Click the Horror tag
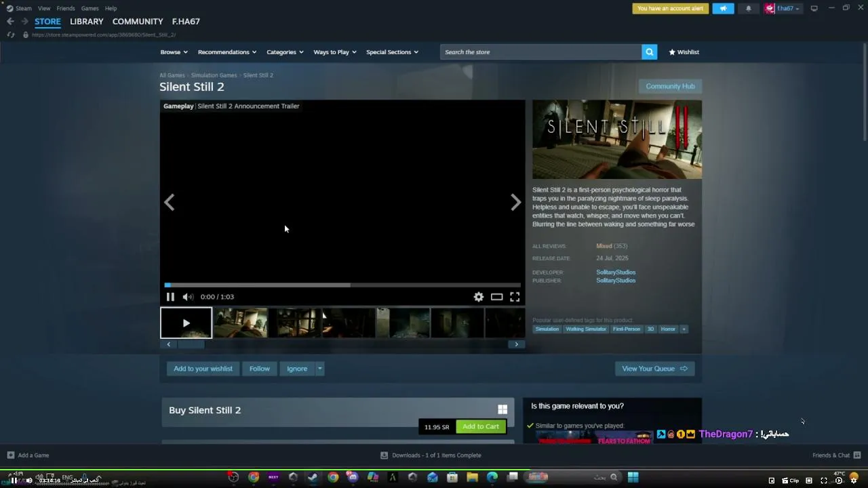Image resolution: width=868 pixels, height=488 pixels. [668, 329]
